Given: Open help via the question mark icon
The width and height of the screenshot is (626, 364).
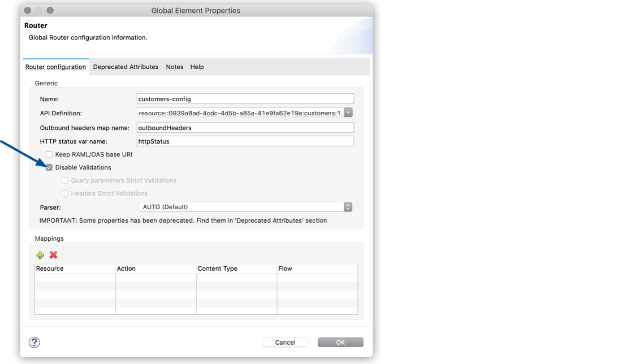Looking at the screenshot, I should coord(35,342).
